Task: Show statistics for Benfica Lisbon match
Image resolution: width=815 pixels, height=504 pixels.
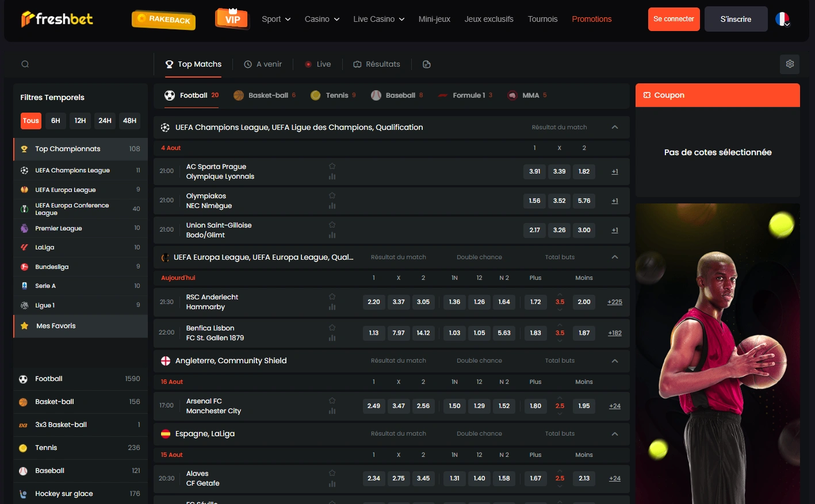Action: pyautogui.click(x=332, y=338)
